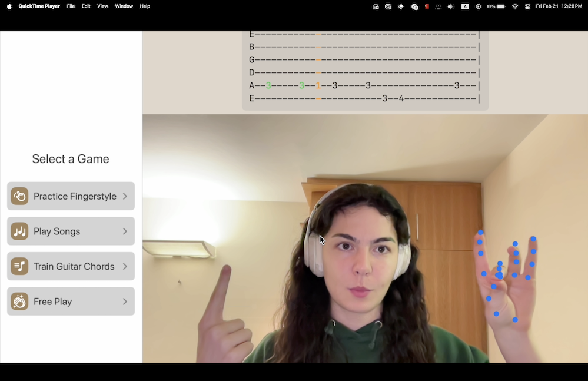
Task: Click the Practice Fingerstyle hand icon
Action: tap(19, 196)
